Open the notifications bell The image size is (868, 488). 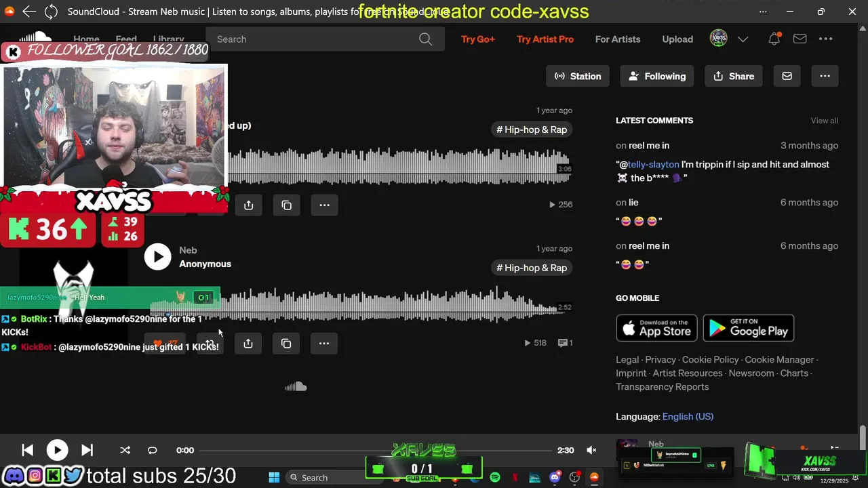pos(774,39)
